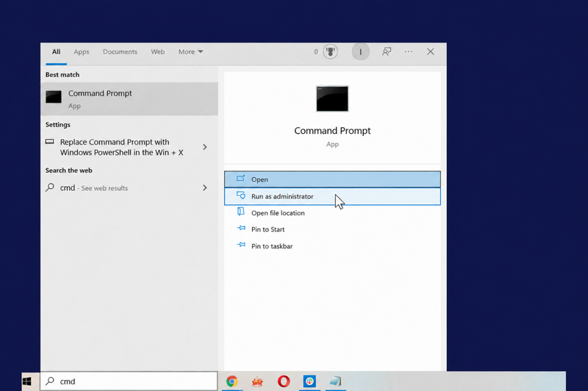
Task: Click the Command Prompt title in preview pane
Action: (332, 131)
